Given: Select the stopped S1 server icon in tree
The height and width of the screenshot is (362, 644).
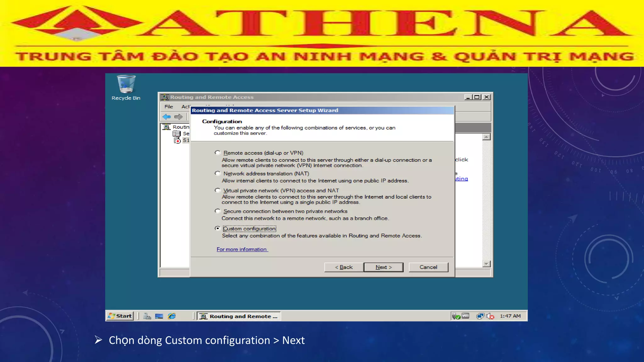Looking at the screenshot, I should (177, 140).
